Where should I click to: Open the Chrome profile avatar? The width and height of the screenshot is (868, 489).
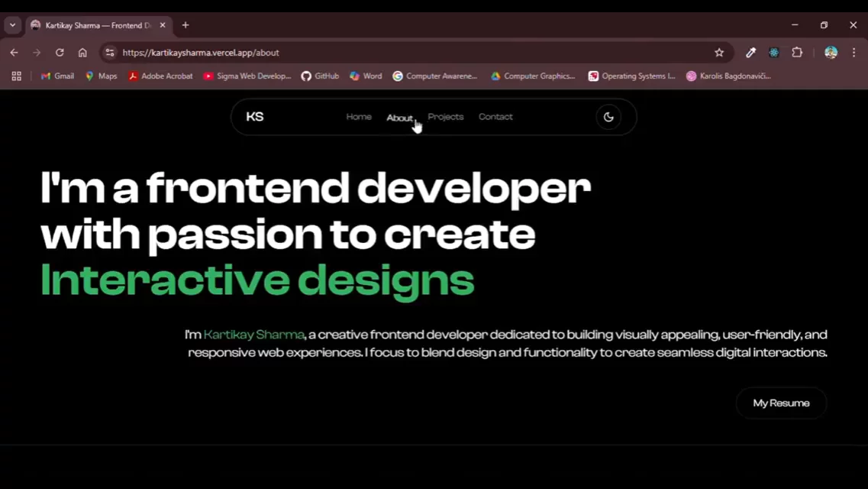[831, 53]
